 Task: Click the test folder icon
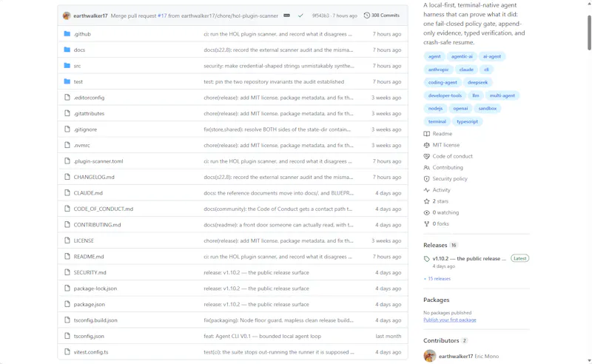[67, 81]
